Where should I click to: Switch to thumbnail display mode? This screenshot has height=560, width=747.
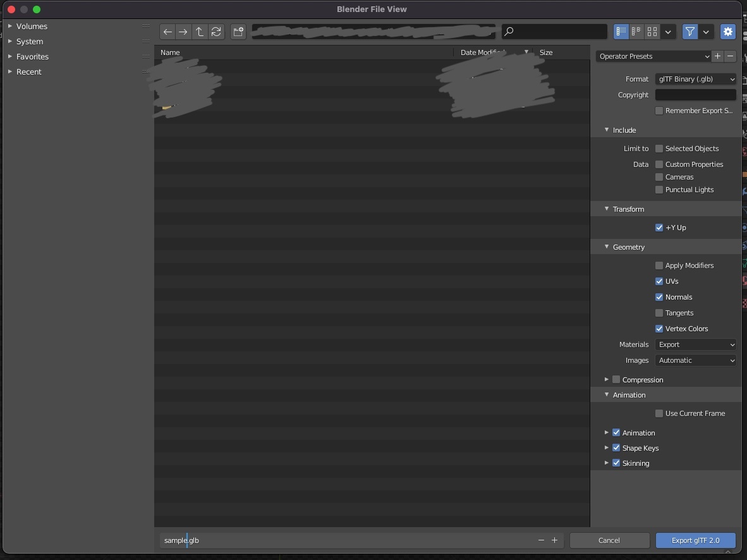tap(652, 32)
